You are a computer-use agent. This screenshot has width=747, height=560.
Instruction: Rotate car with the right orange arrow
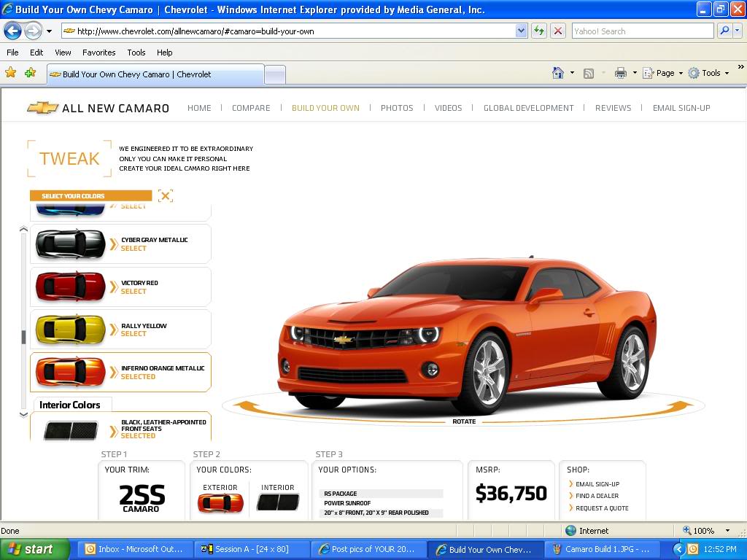679,407
